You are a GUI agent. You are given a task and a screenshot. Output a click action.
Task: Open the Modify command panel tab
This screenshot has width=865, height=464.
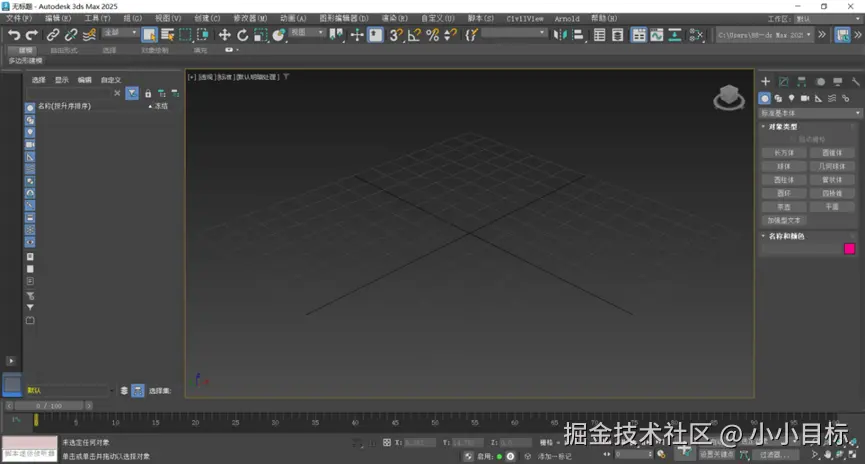pos(783,82)
